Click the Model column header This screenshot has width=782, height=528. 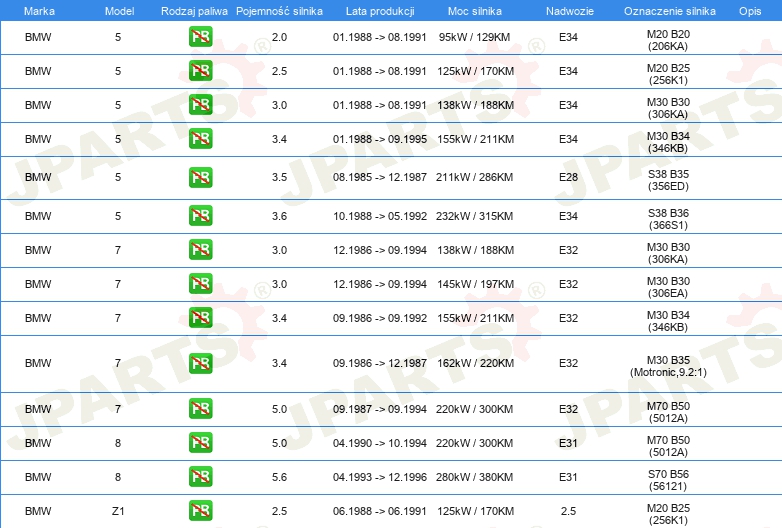coord(119,11)
